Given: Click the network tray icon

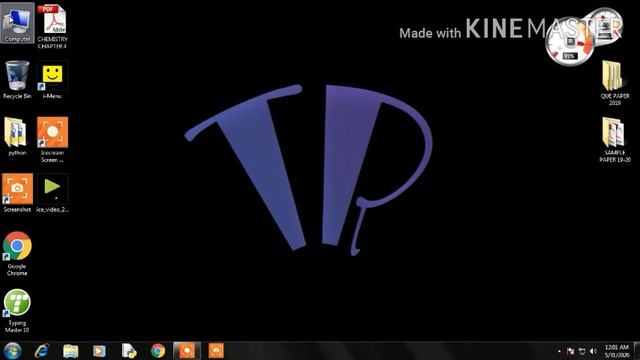Looking at the screenshot, I should click(582, 351).
